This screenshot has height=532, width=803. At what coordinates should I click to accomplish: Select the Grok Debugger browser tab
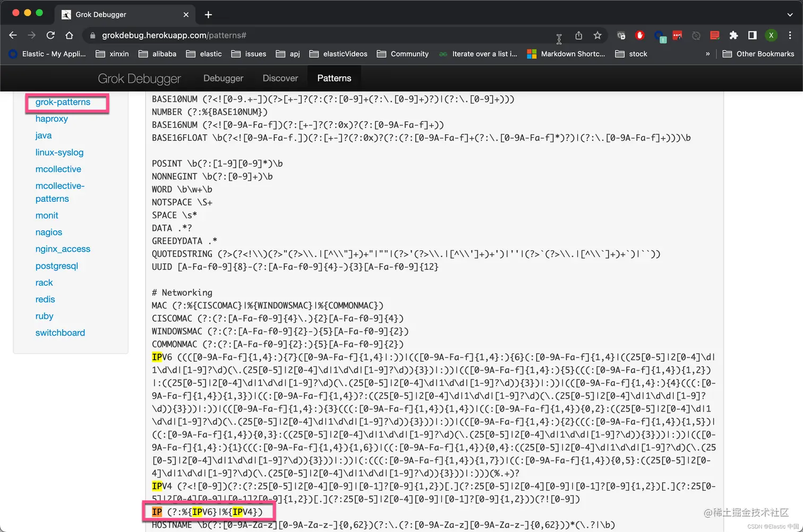tap(125, 14)
